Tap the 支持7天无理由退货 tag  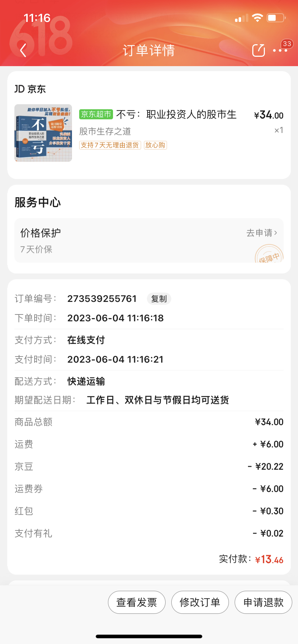coord(110,145)
